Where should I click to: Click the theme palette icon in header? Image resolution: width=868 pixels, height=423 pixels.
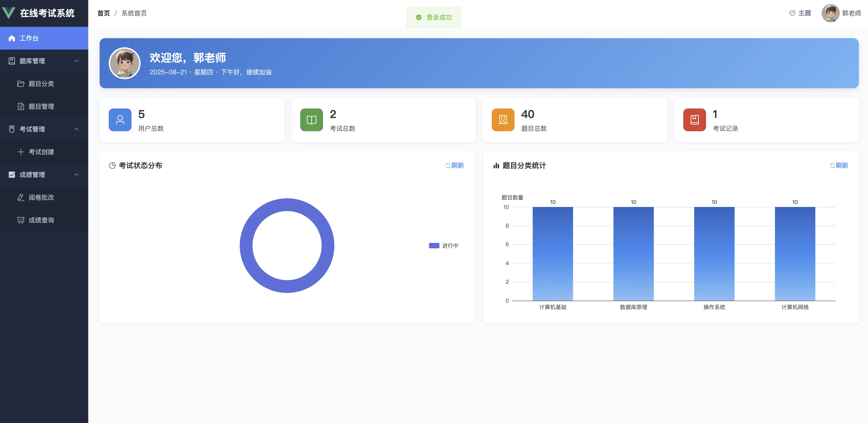tap(792, 13)
